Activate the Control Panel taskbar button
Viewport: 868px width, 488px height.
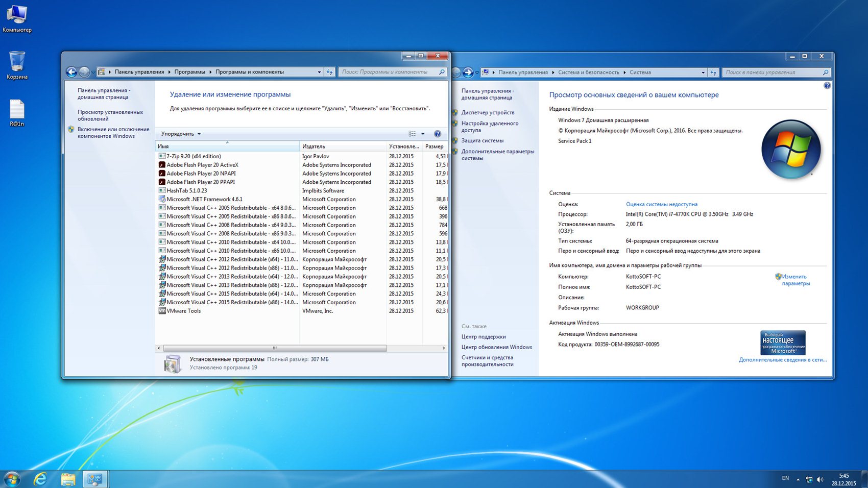click(x=95, y=479)
